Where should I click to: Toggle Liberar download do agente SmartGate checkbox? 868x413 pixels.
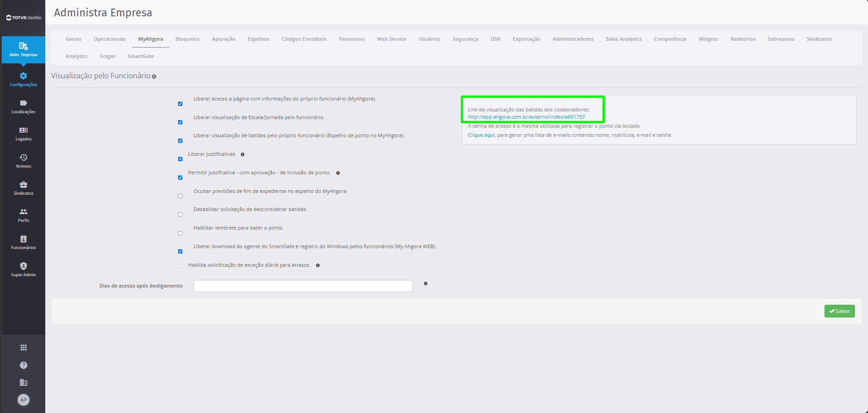click(x=180, y=251)
